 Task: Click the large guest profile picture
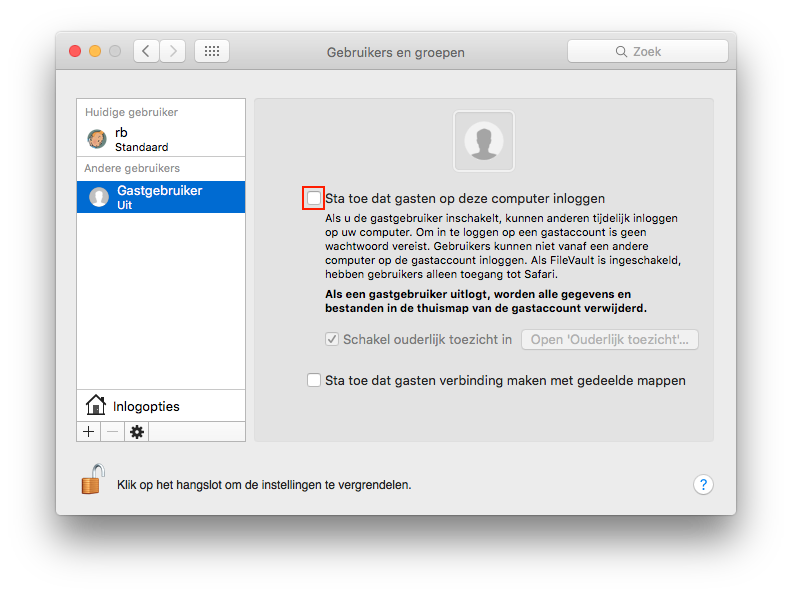(484, 141)
